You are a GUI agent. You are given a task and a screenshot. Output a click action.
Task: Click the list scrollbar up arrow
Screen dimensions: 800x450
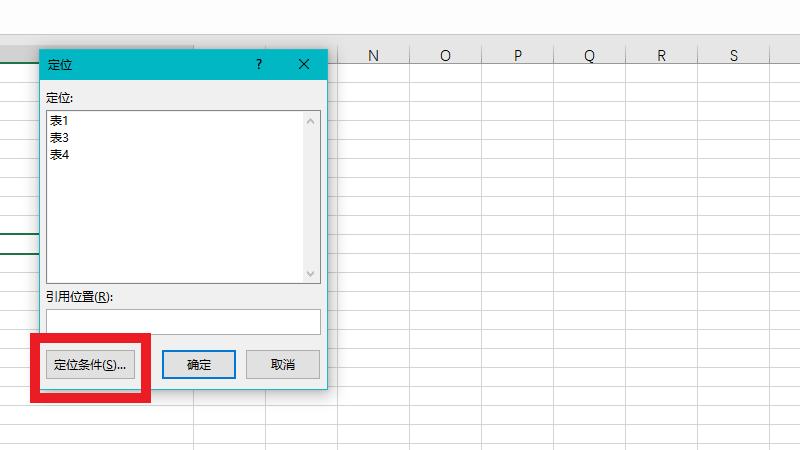click(310, 121)
